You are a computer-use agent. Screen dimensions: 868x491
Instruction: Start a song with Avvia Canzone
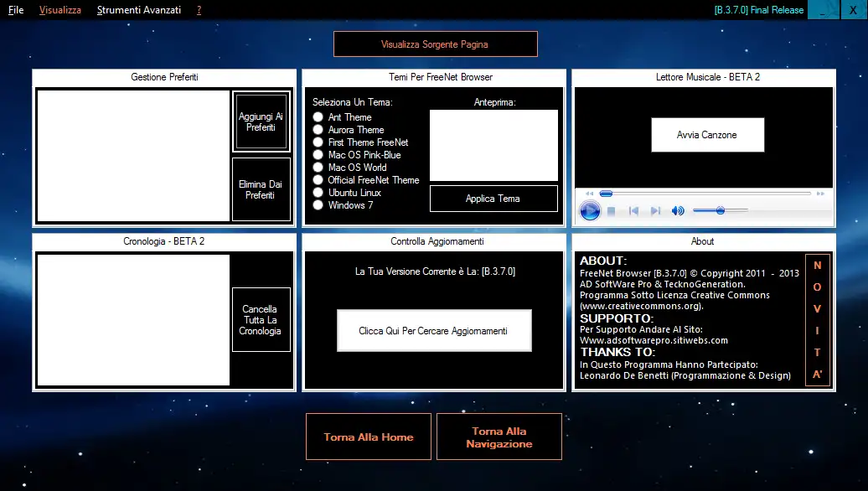[x=707, y=135]
